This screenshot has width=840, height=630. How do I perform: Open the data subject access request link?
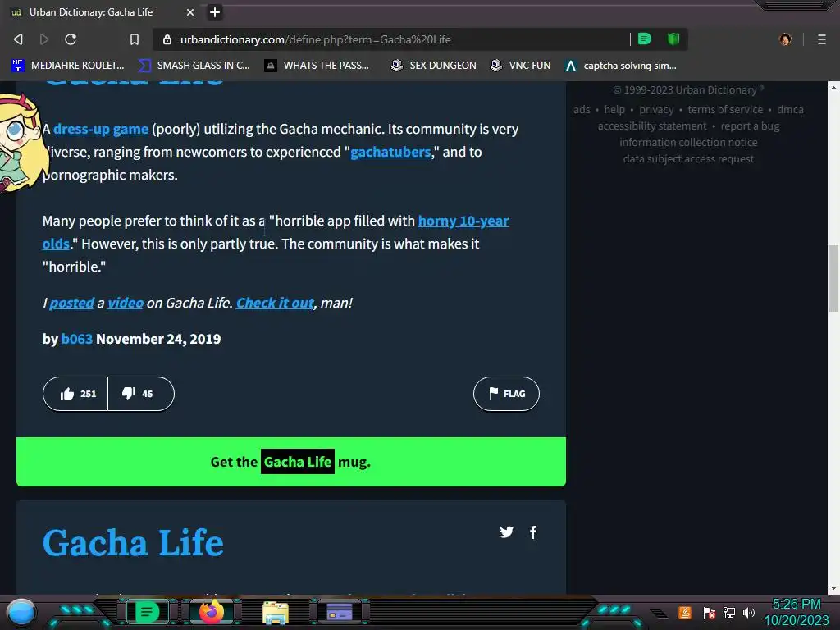(688, 158)
